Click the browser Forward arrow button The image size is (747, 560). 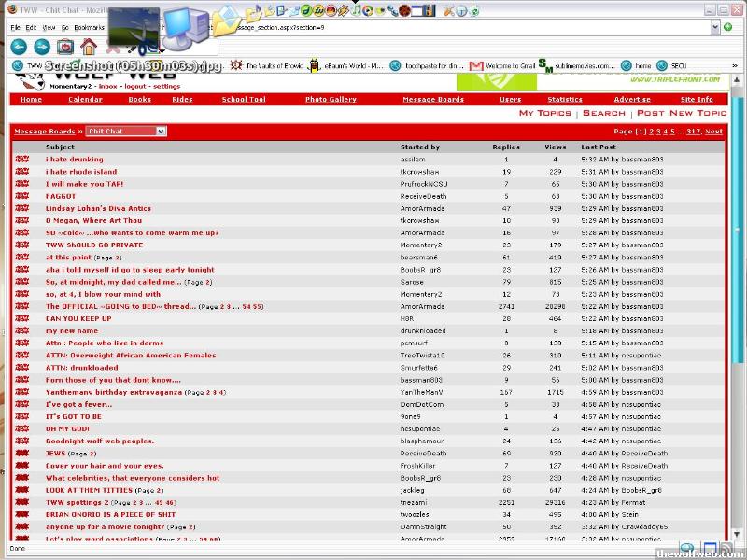coord(42,47)
